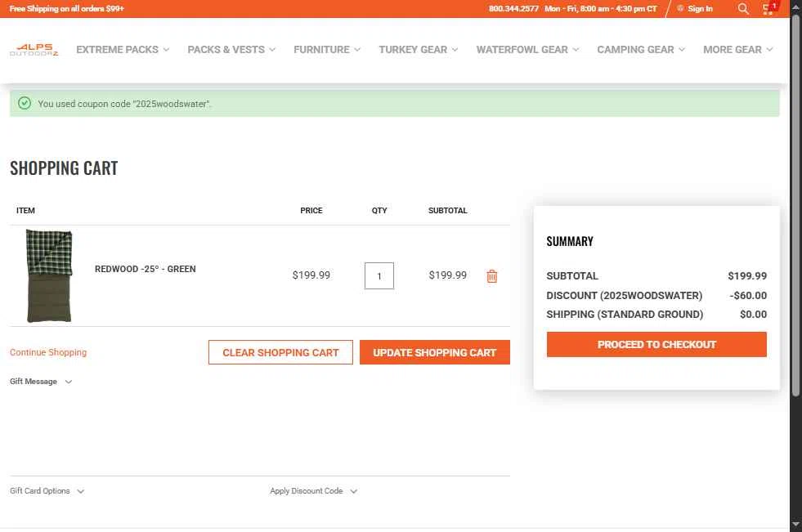Screen dimensions: 802x532
Task: Click Proceed to Checkout button
Action: (x=656, y=344)
